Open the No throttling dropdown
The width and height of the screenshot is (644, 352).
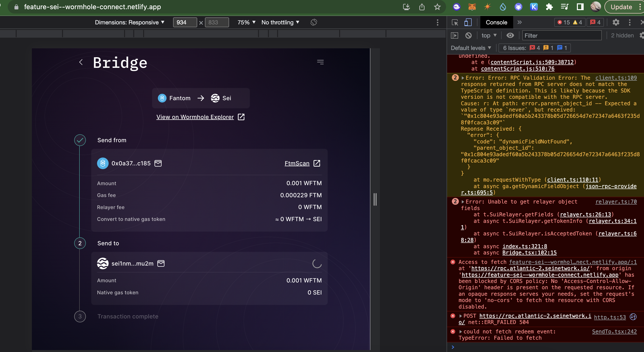[x=280, y=22]
